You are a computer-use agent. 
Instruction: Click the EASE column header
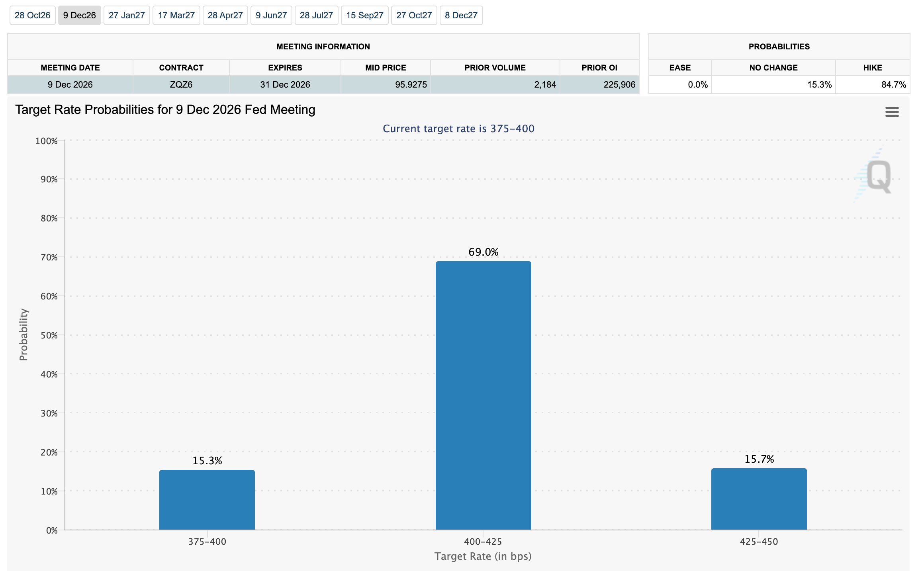coord(680,68)
